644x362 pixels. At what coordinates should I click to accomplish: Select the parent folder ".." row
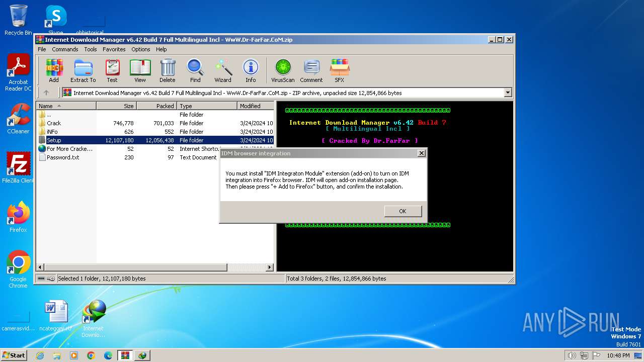coord(155,115)
